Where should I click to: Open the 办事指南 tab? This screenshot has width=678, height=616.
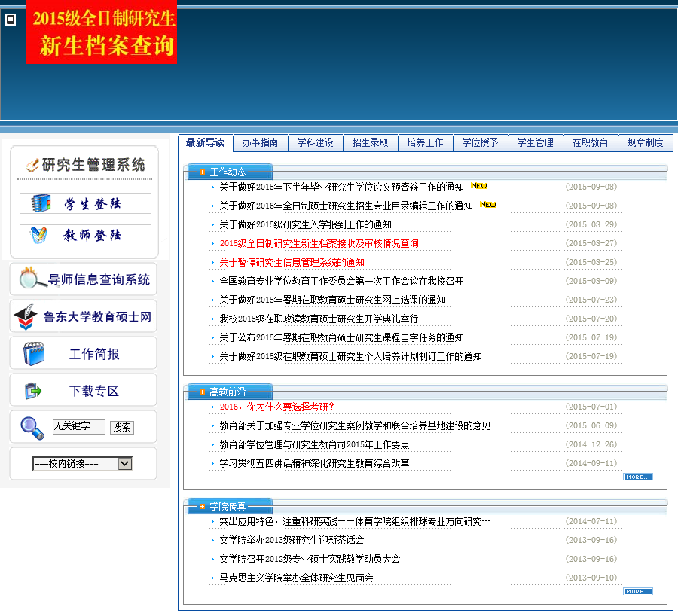click(x=261, y=142)
